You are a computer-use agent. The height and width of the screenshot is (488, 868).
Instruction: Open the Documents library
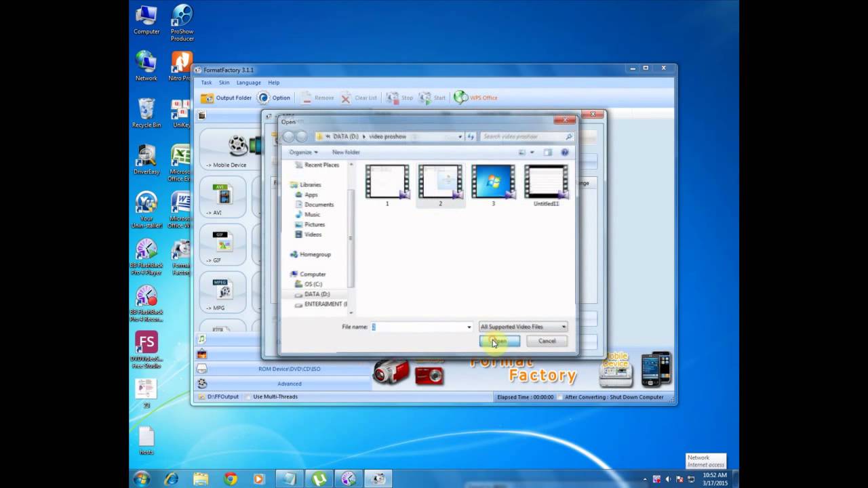(x=315, y=205)
